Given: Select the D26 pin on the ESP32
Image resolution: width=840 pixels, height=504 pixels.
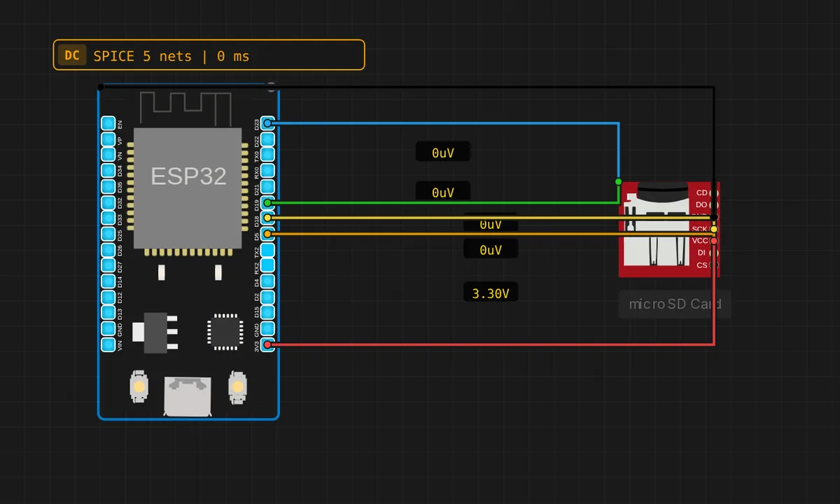Looking at the screenshot, I should click(x=108, y=250).
